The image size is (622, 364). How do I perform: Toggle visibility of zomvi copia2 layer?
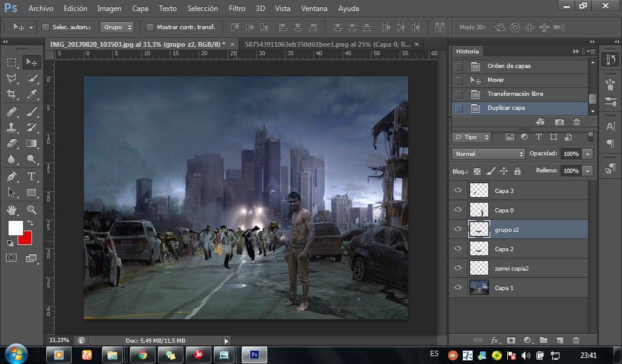point(458,268)
